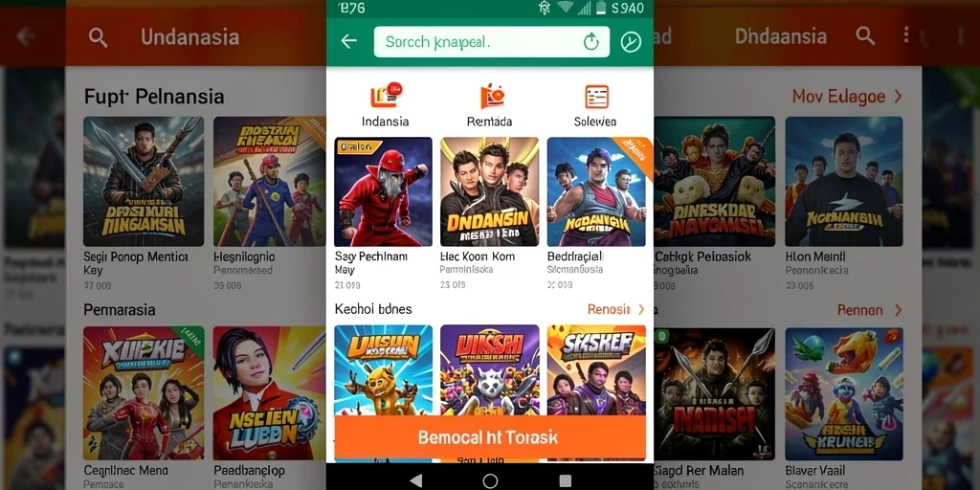The width and height of the screenshot is (980, 490).
Task: Open the 'NSEIEN LUBDN' game thumbnail in left window
Action: pos(269,393)
